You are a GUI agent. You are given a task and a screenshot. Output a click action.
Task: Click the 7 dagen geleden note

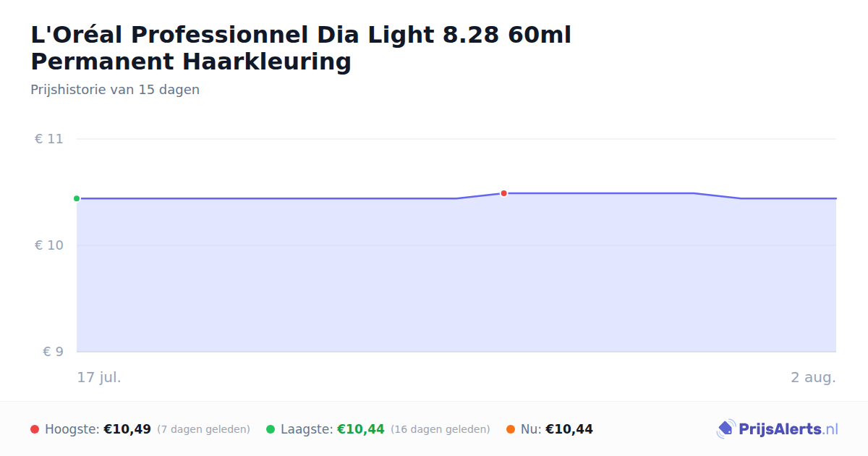203,429
